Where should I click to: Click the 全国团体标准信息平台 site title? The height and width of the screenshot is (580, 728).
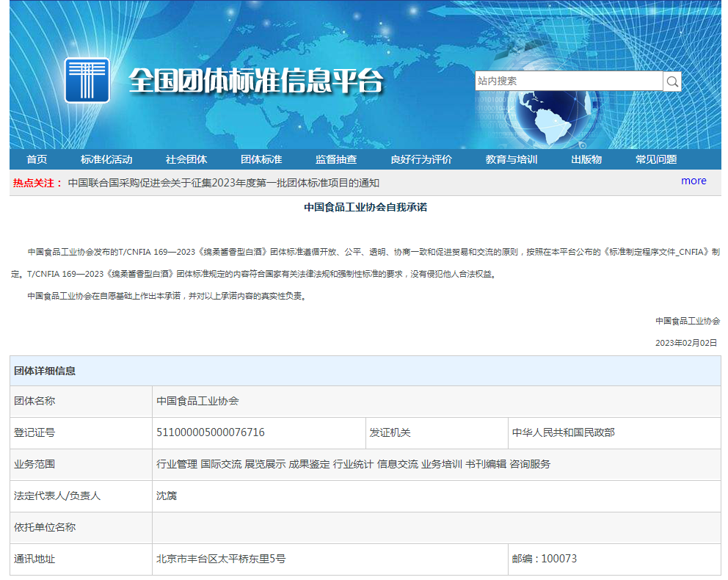point(255,81)
